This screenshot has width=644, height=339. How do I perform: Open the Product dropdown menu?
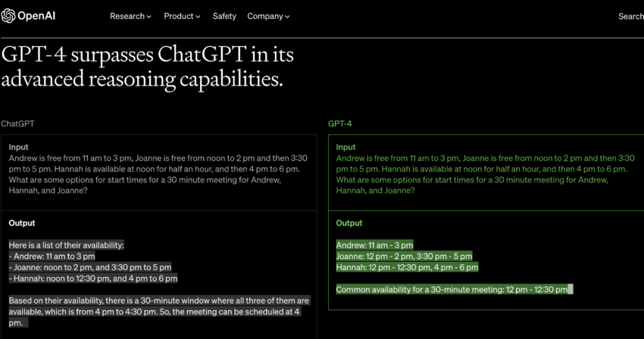coord(182,16)
